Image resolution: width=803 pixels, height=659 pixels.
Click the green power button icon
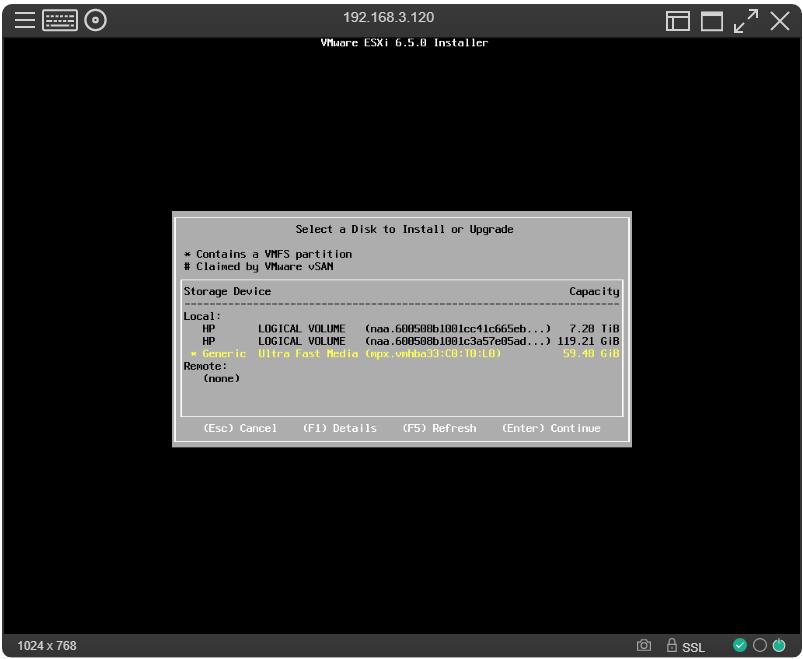779,646
